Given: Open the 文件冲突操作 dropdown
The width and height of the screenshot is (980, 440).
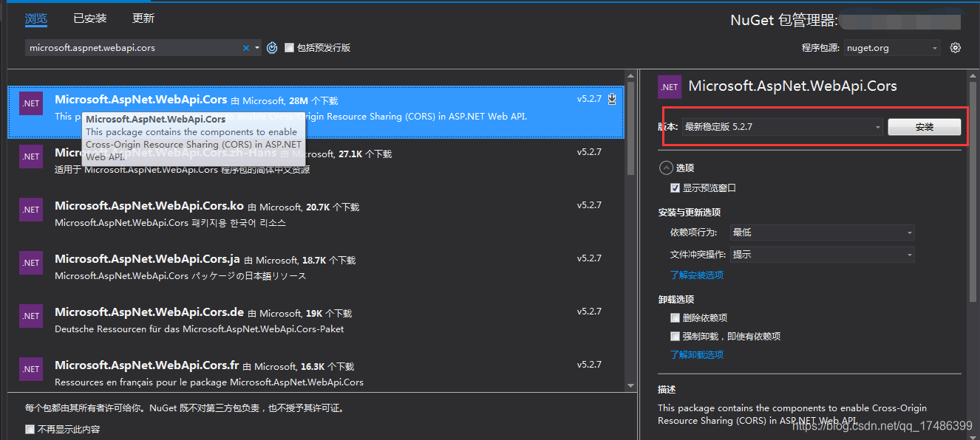Looking at the screenshot, I should coord(823,255).
